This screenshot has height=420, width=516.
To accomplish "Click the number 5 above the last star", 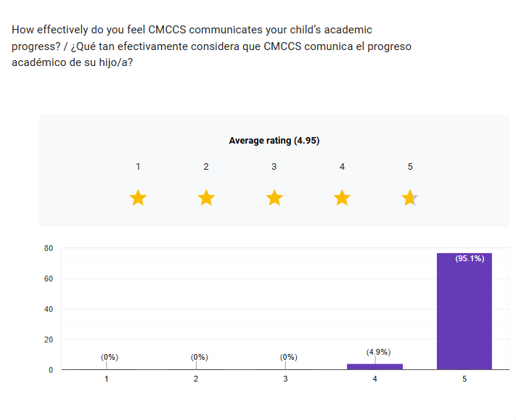I will [410, 167].
